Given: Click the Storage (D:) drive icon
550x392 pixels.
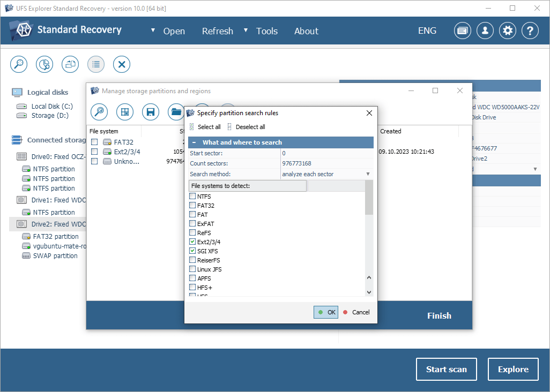Looking at the screenshot, I should 22,115.
